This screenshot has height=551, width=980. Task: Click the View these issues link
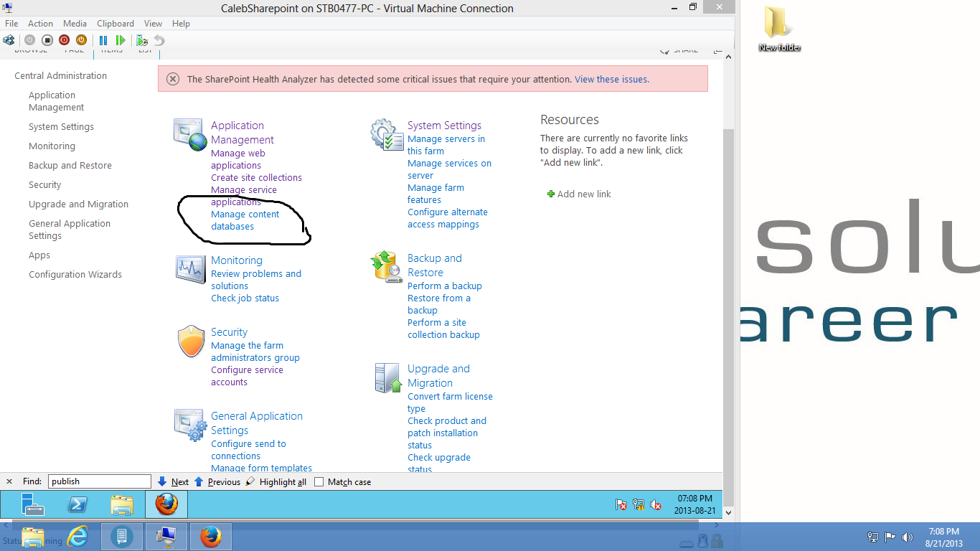click(x=612, y=80)
